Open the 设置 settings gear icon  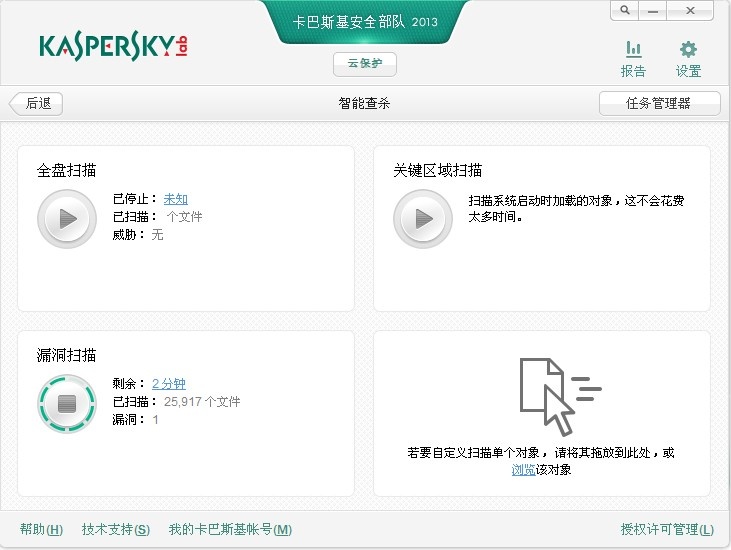[689, 59]
